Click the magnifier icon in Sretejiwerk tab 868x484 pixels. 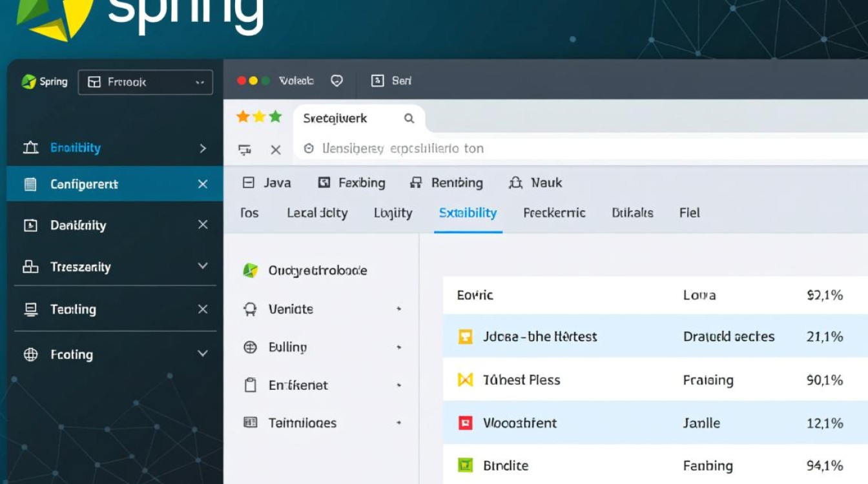pos(409,118)
